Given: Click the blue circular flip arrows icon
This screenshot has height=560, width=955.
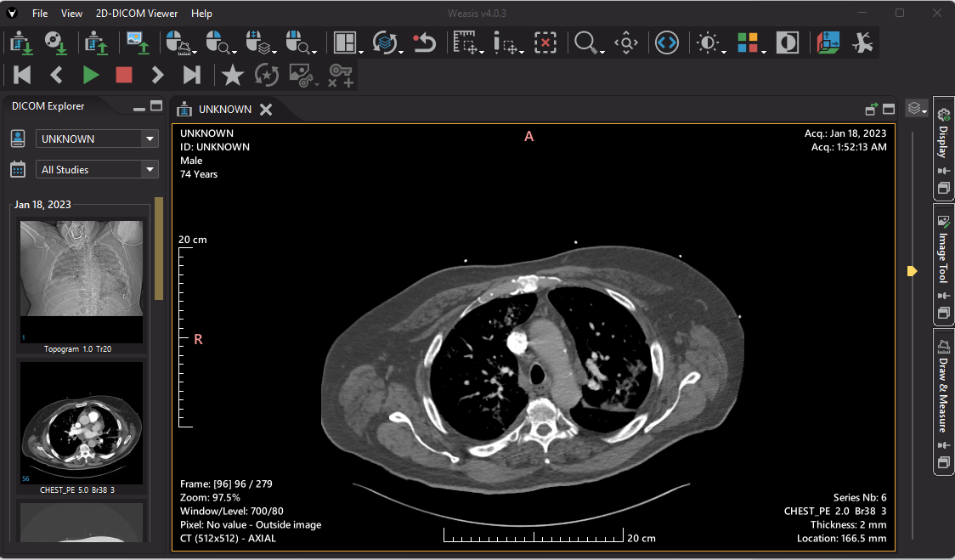Looking at the screenshot, I should tap(667, 43).
